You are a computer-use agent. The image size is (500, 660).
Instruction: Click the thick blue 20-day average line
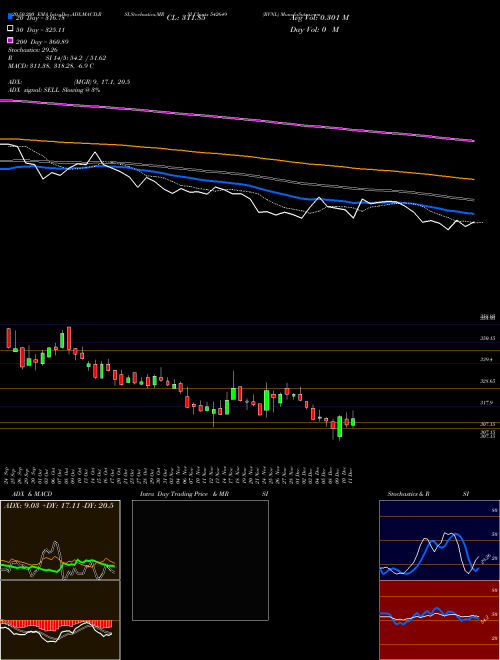click(237, 183)
